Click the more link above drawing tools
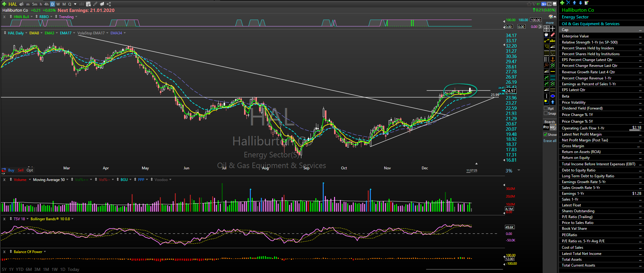 (x=550, y=23)
